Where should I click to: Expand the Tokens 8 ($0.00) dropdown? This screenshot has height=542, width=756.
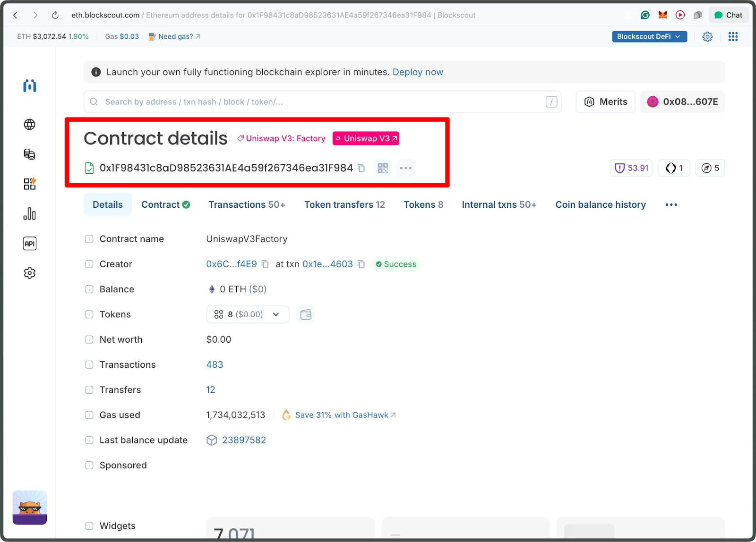click(x=247, y=314)
